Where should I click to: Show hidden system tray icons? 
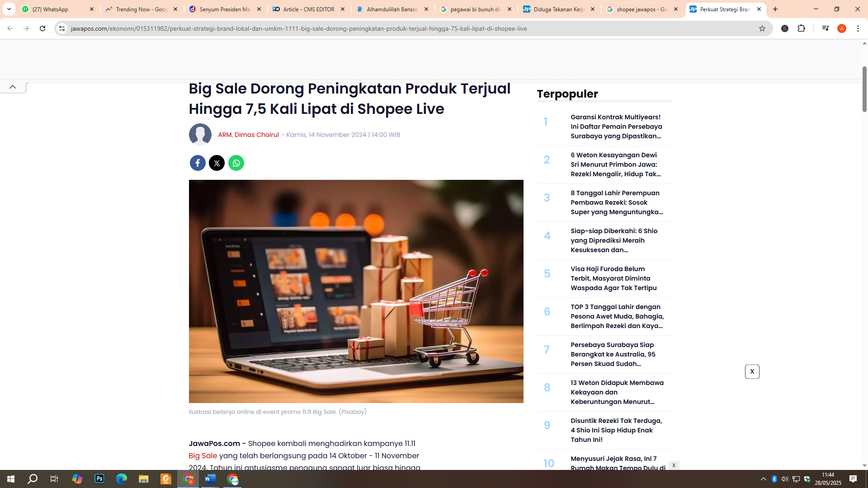tap(764, 479)
